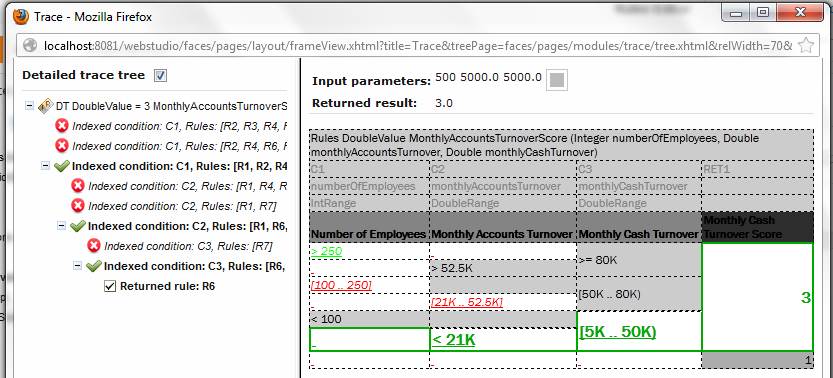
Task: Click red failed icon for C2 Rules [R1, R7]
Action: tap(78, 205)
